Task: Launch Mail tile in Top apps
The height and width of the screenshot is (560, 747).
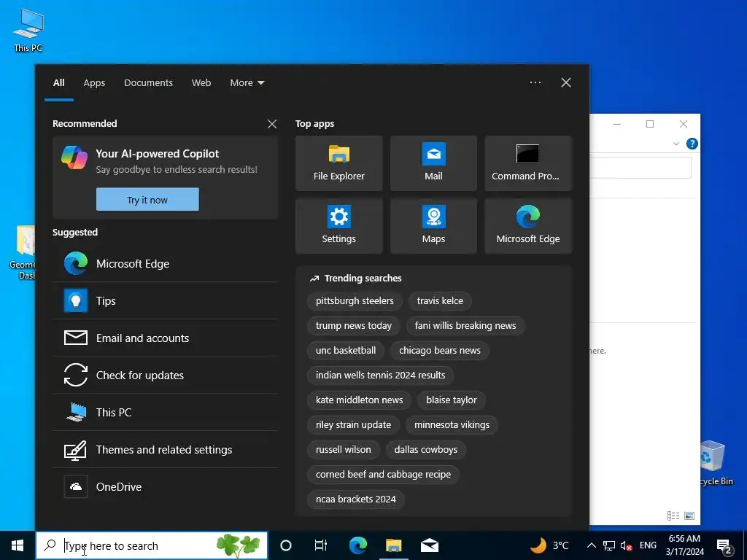Action: click(433, 163)
